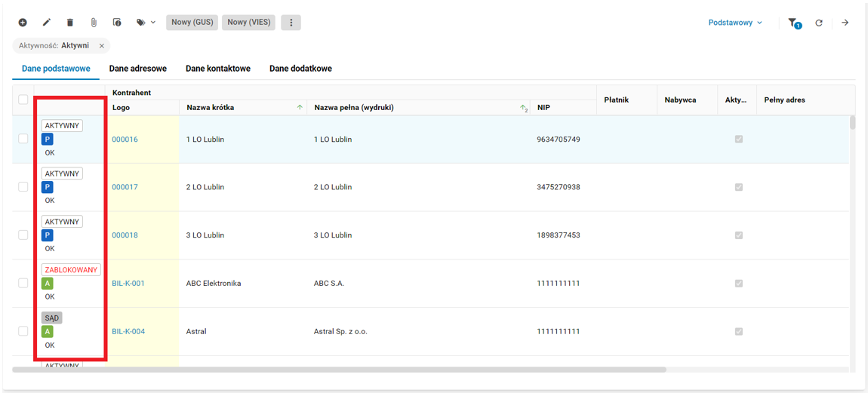Open contractor link BIL-K-001

tap(128, 284)
